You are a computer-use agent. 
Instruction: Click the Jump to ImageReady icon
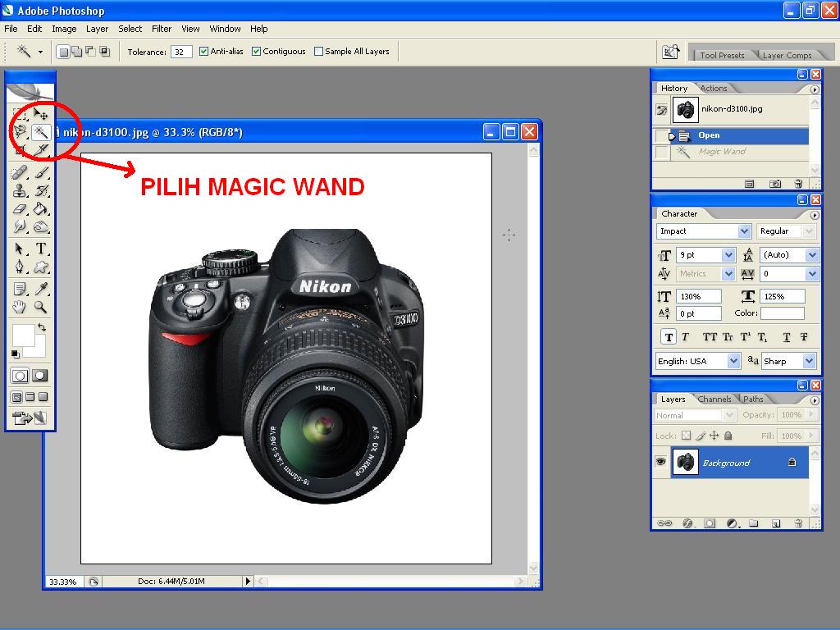pos(30,418)
